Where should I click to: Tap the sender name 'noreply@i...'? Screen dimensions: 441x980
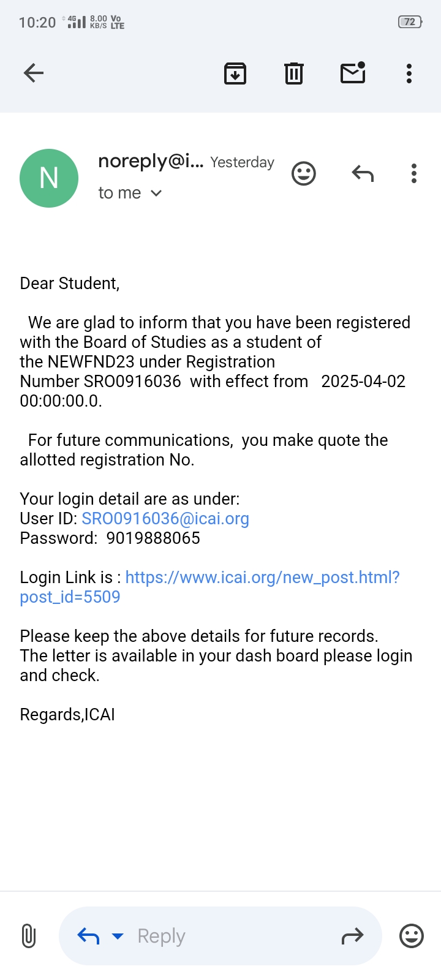[151, 161]
